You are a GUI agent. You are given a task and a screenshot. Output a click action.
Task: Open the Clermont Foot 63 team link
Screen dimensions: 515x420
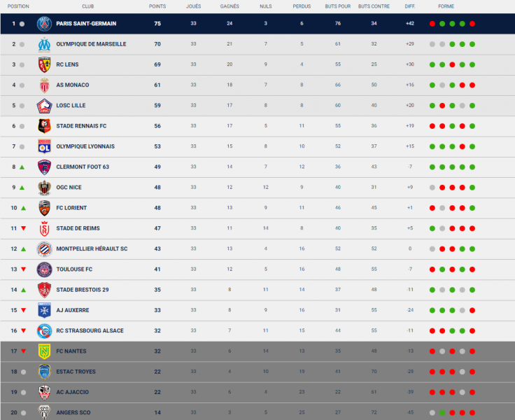(x=83, y=167)
